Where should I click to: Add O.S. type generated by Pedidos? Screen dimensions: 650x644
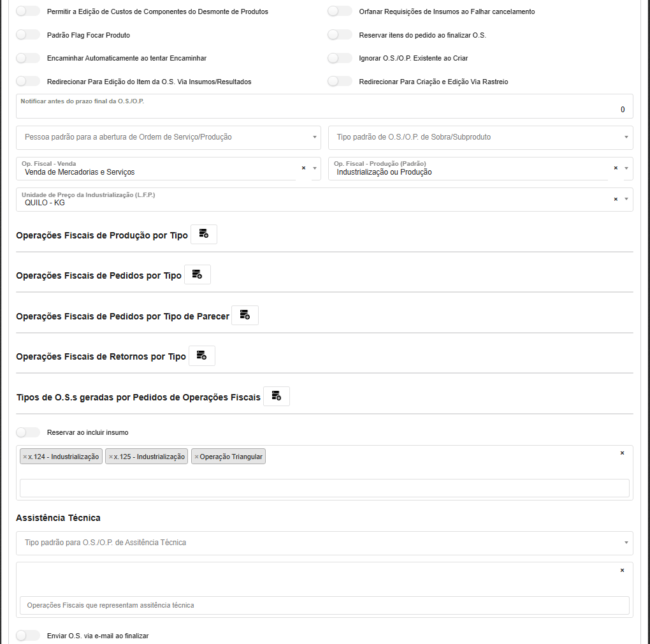click(x=277, y=396)
